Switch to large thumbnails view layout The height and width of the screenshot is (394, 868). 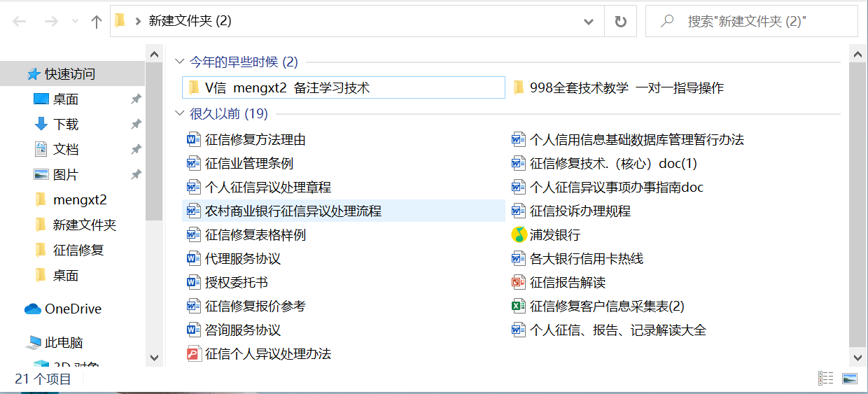tap(850, 379)
